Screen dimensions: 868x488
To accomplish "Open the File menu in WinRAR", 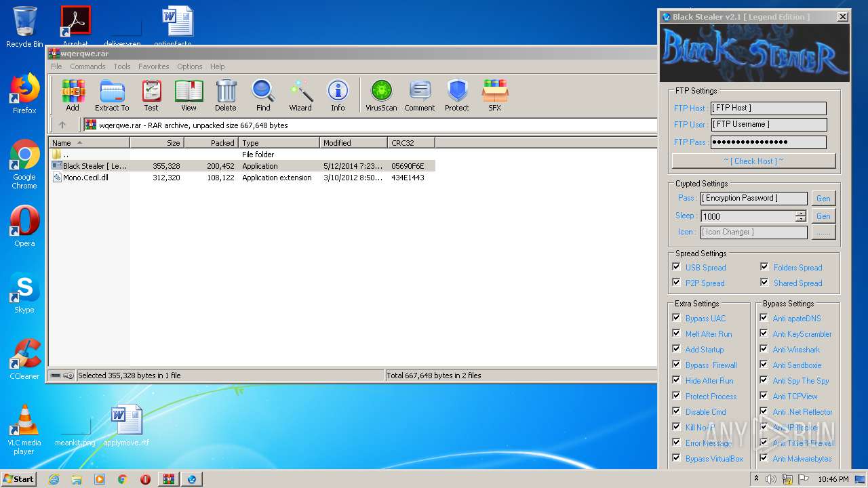I will (56, 66).
